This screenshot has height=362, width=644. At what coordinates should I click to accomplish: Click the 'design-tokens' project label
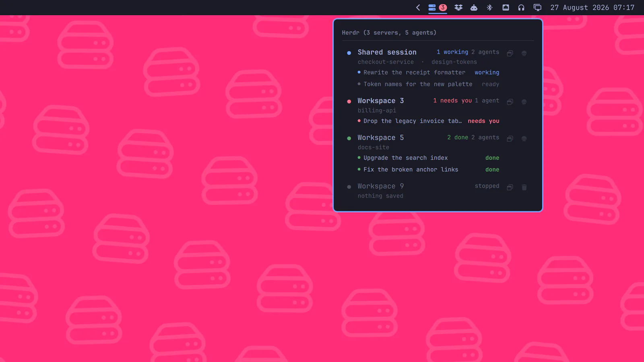[454, 62]
